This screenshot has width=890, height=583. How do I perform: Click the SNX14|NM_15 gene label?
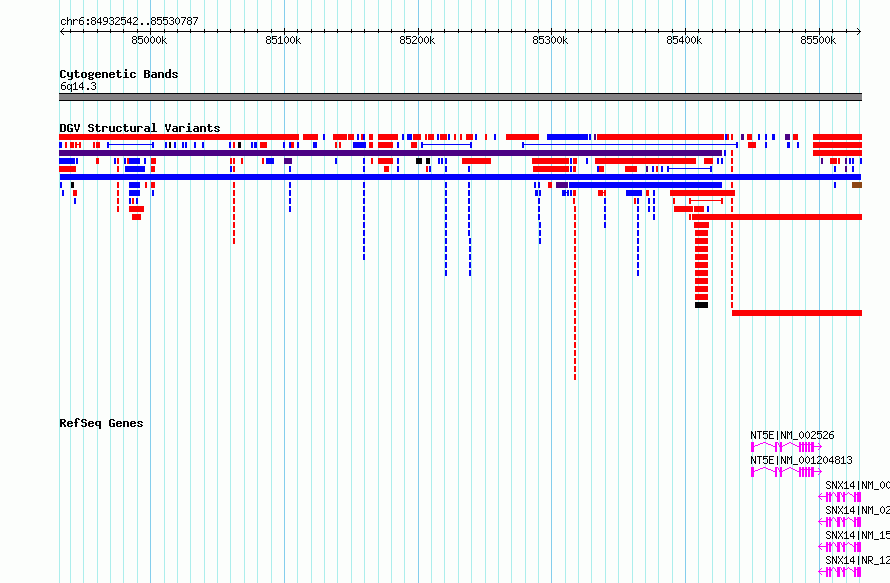[x=858, y=535]
